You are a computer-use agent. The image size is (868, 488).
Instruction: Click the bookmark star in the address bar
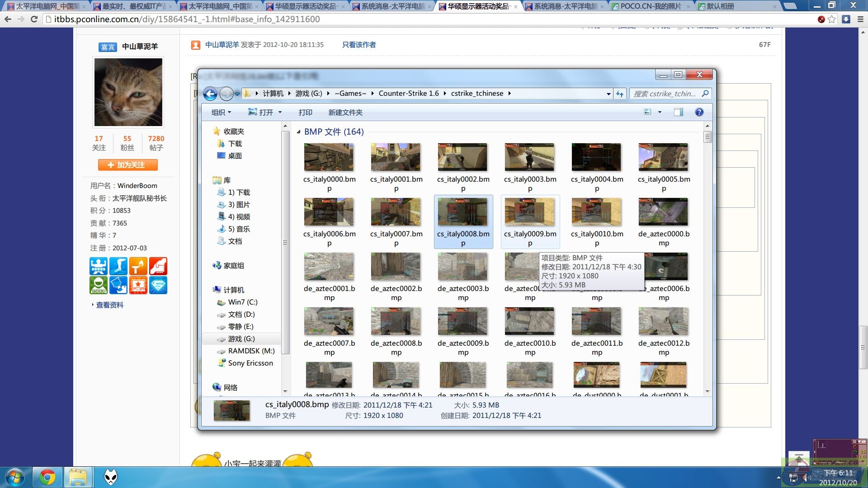(831, 19)
